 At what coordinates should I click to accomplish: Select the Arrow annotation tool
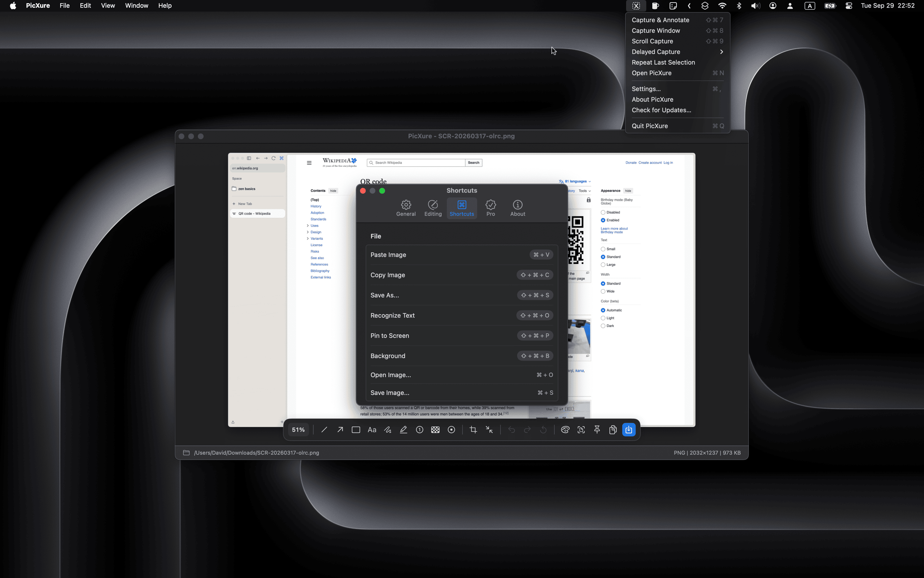tap(340, 430)
